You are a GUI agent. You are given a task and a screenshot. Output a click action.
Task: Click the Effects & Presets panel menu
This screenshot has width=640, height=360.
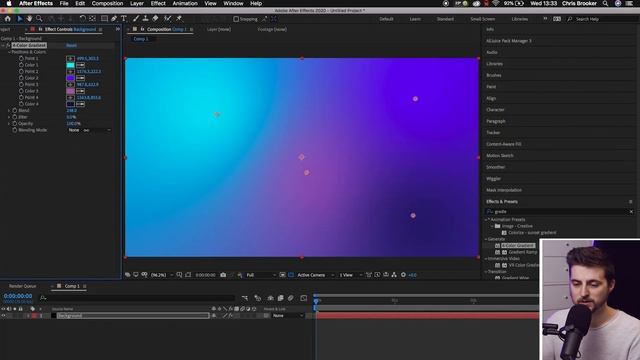pos(631,202)
